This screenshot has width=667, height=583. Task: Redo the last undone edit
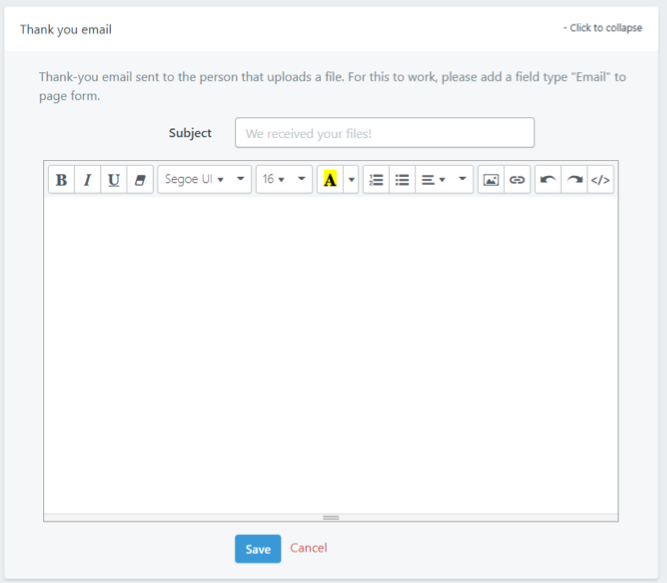tap(574, 180)
